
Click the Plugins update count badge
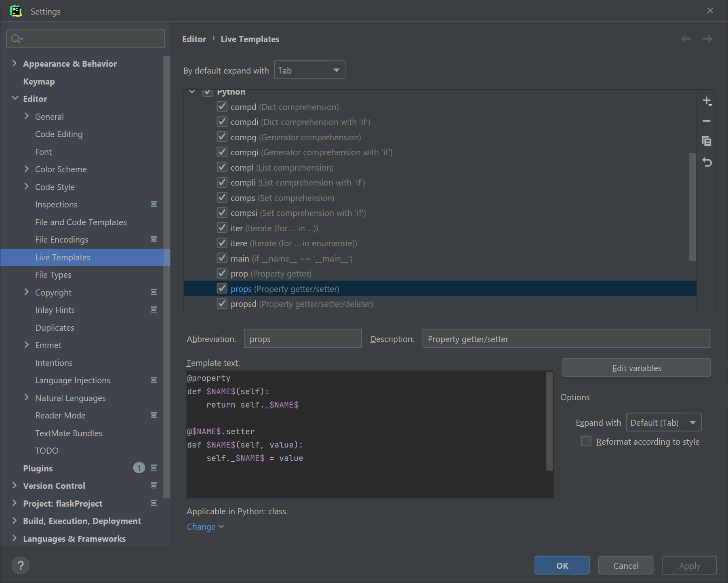click(139, 468)
